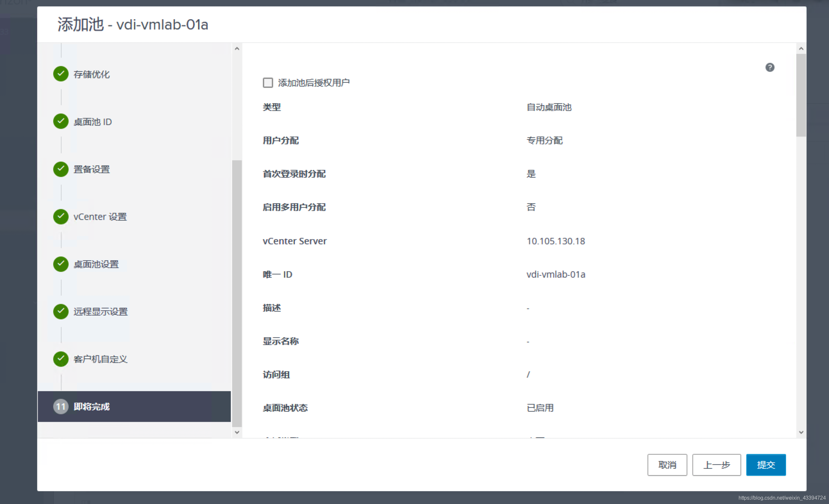Select the 桌面池 ID step icon
Viewport: 829px width, 504px height.
pos(61,122)
